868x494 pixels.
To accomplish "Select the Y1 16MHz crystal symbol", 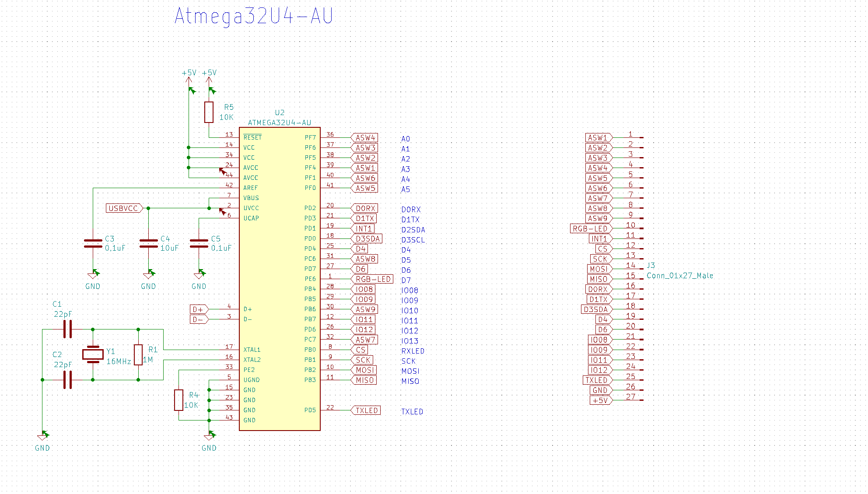I will (x=93, y=354).
